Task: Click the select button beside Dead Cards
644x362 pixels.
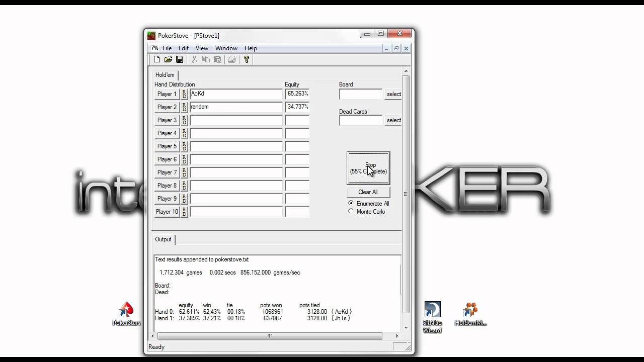Action: [x=393, y=120]
